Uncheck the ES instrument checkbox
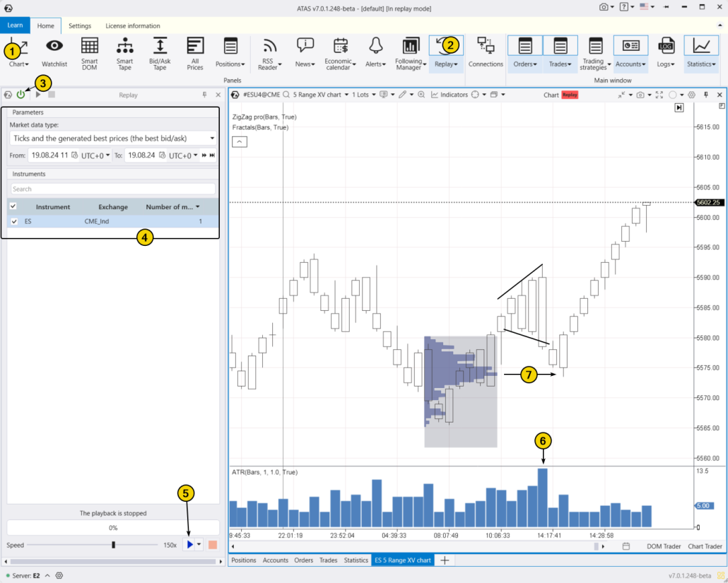 [x=14, y=221]
